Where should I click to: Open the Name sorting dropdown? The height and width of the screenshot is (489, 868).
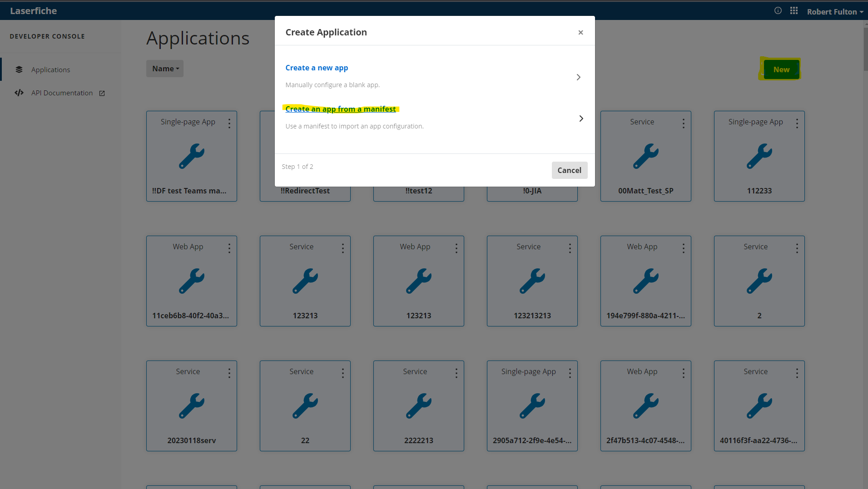click(x=164, y=68)
